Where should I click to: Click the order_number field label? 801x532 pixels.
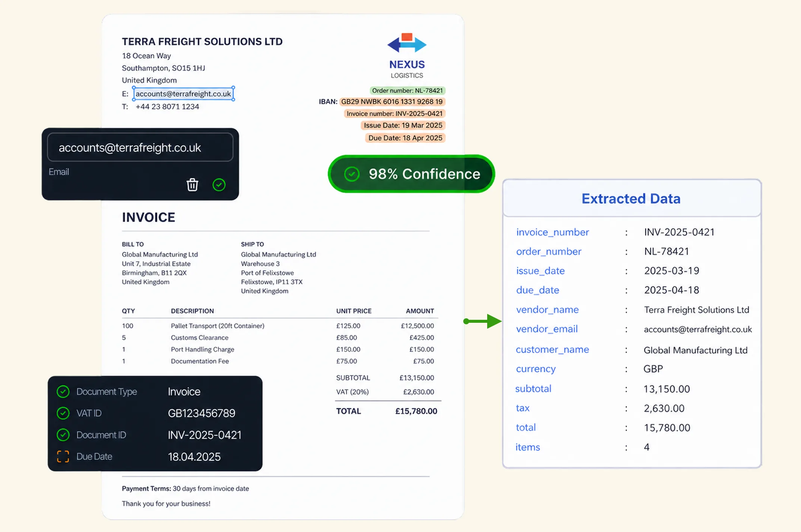click(549, 252)
